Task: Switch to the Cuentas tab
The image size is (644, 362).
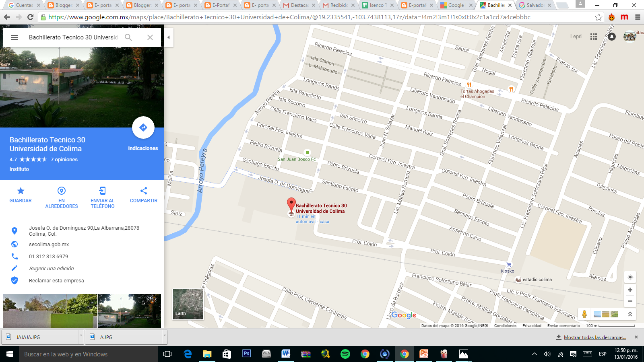Action: (24, 5)
